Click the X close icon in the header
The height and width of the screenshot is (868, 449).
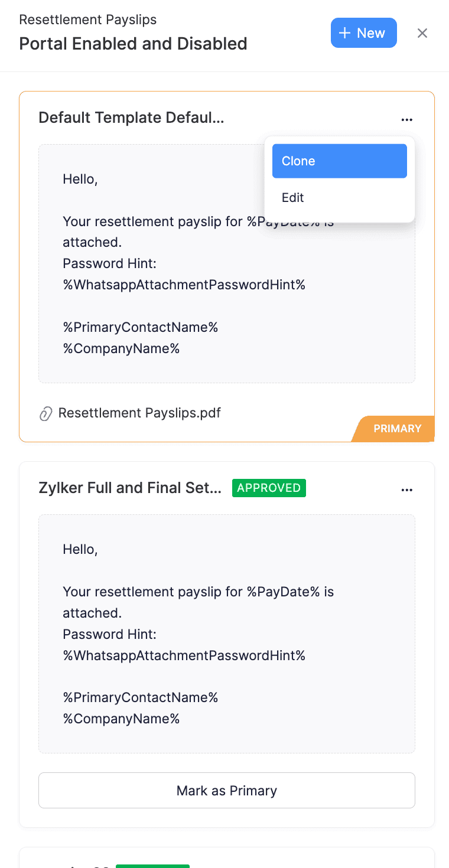click(x=422, y=33)
